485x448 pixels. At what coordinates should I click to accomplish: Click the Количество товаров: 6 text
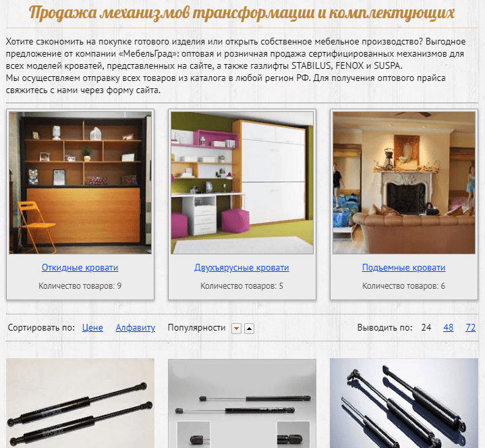click(403, 286)
